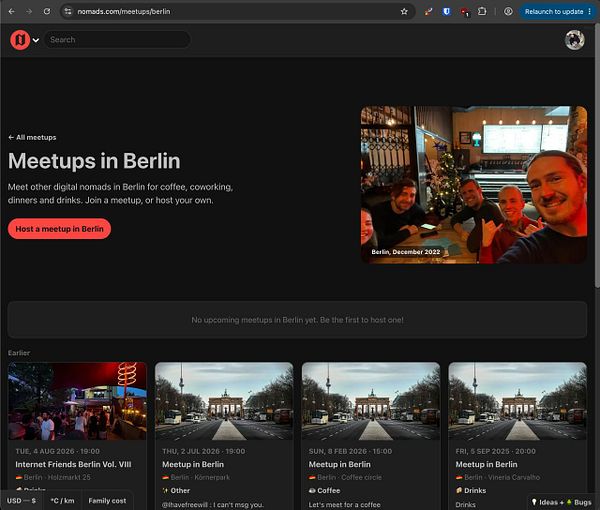Click the Bugs button
The width and height of the screenshot is (600, 510).
579,502
